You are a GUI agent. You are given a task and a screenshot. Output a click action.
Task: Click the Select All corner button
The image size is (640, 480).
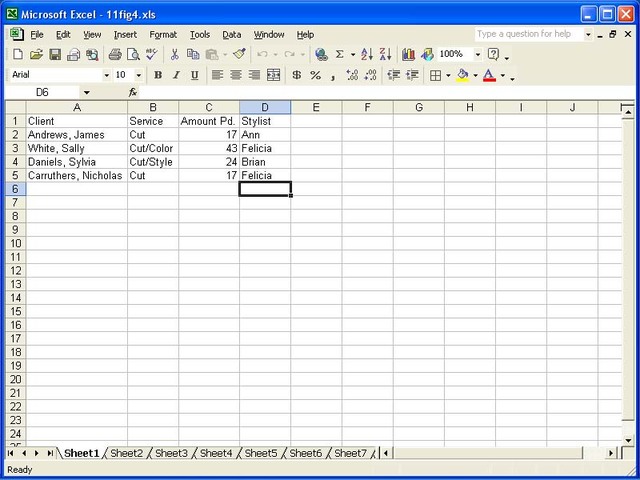16,108
